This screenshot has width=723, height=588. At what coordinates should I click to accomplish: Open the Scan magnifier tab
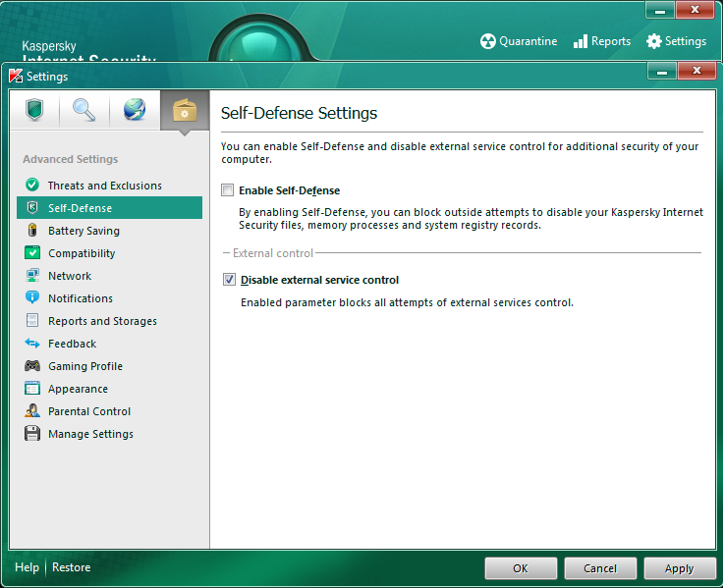pos(84,110)
